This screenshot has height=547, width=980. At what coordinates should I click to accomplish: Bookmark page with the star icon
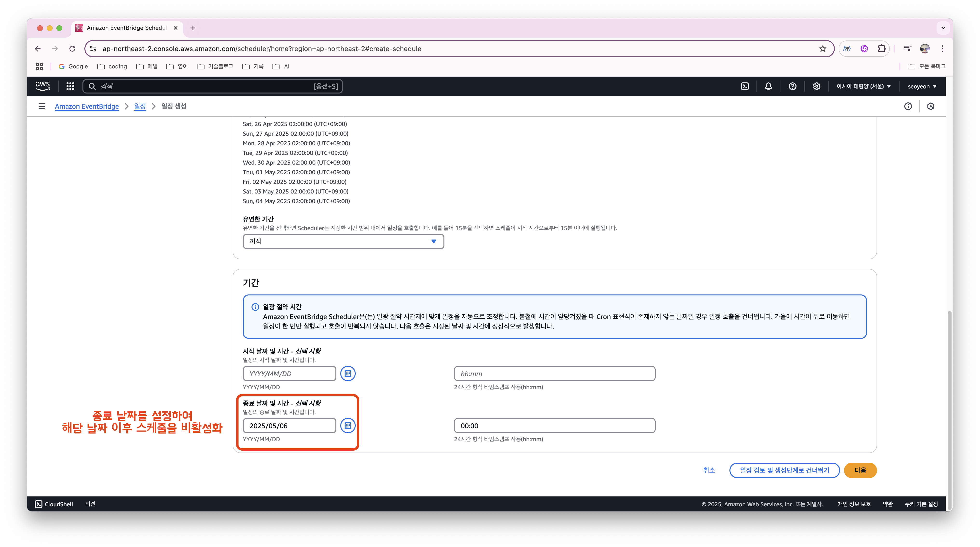tap(823, 49)
